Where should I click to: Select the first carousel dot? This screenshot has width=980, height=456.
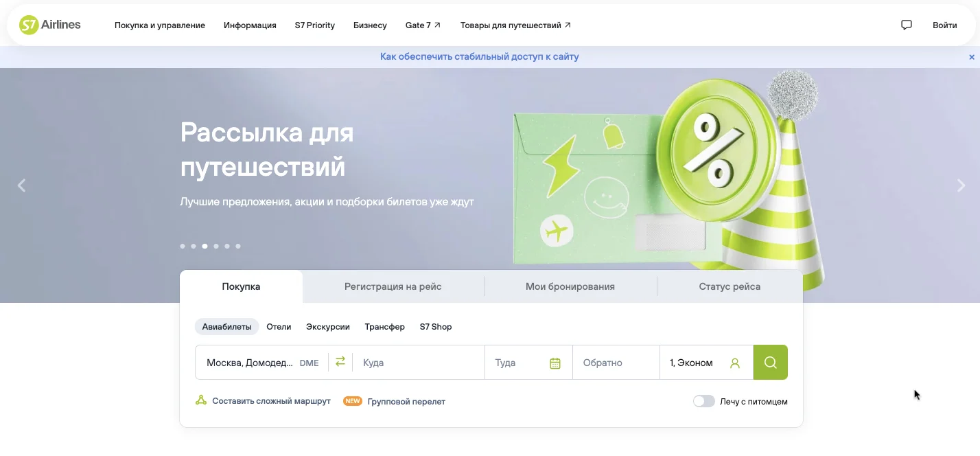coord(183,246)
